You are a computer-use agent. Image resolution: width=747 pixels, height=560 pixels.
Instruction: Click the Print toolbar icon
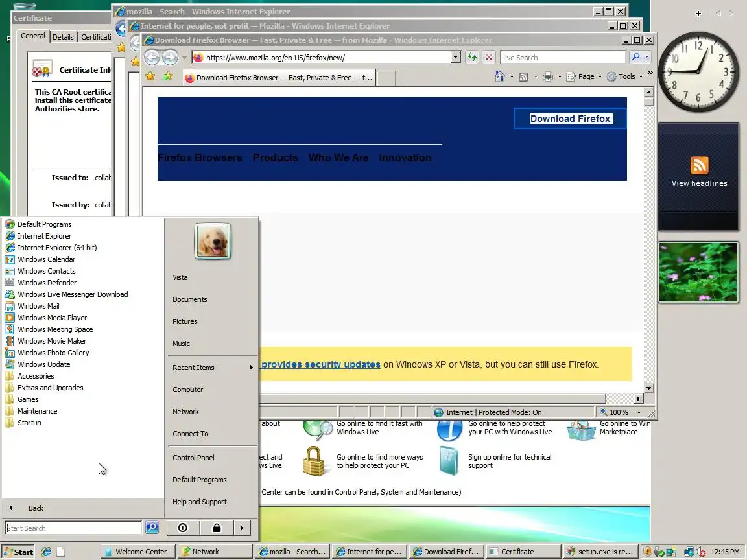(548, 76)
